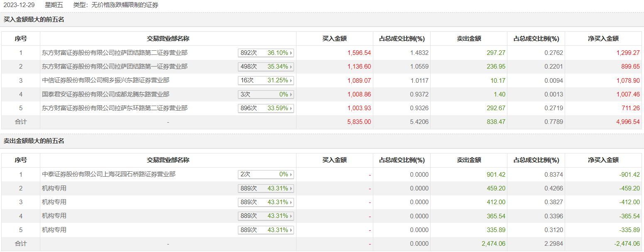This screenshot has height=252, width=644.
Task: Open 东方财富证券拉萨团结路第一证券营业部 link
Action: (x=115, y=67)
